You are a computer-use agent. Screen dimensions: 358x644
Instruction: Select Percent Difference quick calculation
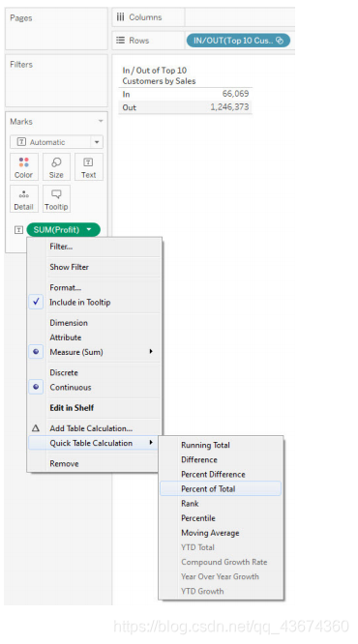[x=221, y=475]
